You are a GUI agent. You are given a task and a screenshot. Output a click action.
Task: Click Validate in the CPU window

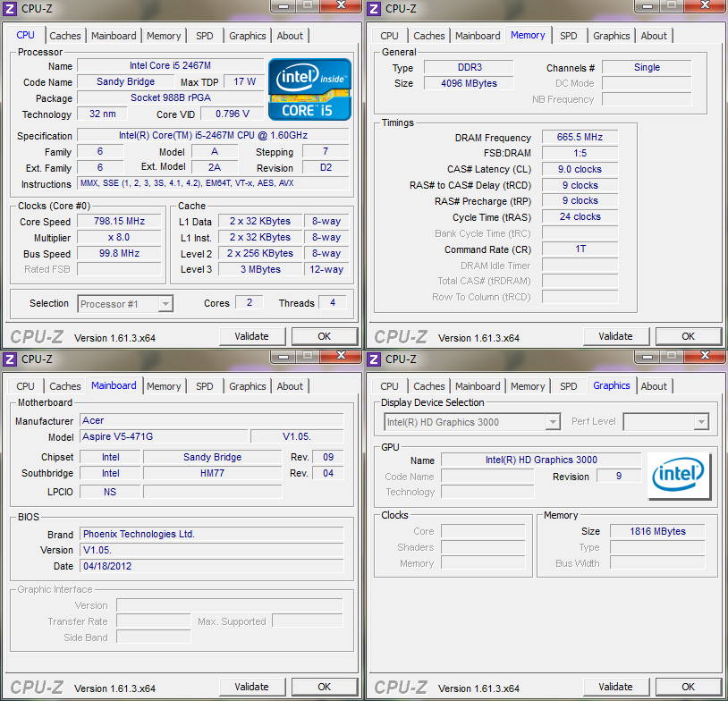252,335
